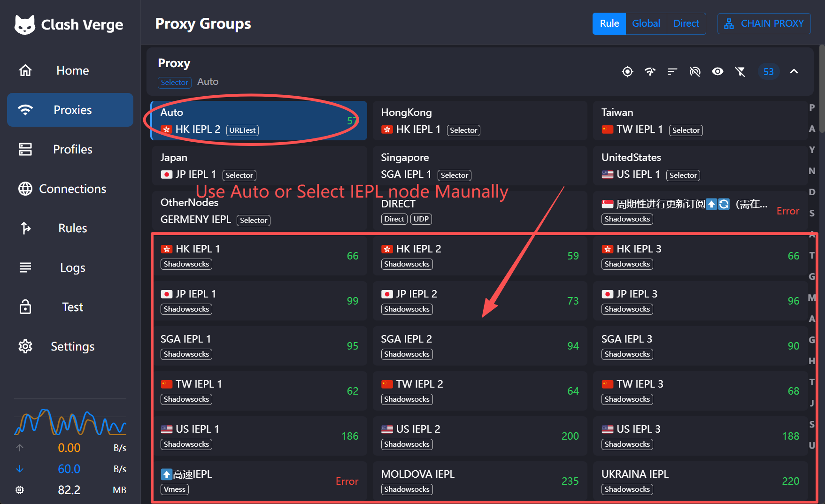Switch to Global mode
This screenshot has width=825, height=504.
pyautogui.click(x=646, y=23)
